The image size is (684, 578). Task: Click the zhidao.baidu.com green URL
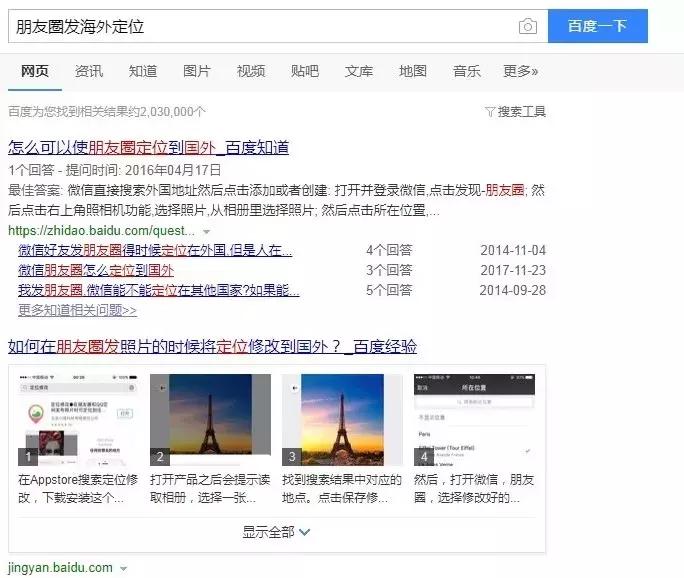point(101,230)
